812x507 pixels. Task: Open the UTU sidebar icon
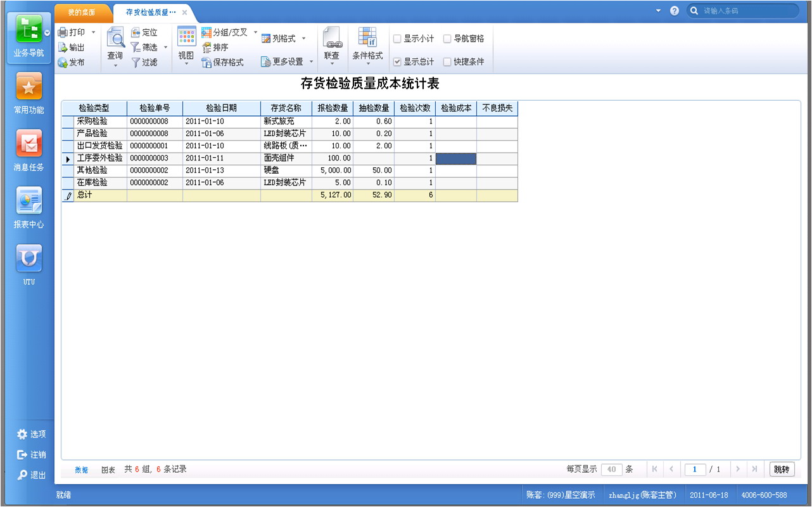click(29, 258)
